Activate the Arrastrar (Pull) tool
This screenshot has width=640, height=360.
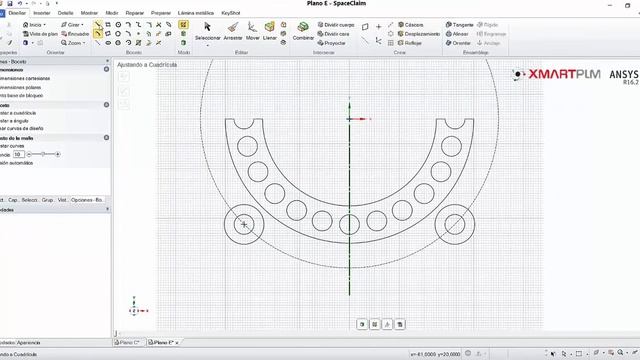(x=233, y=31)
